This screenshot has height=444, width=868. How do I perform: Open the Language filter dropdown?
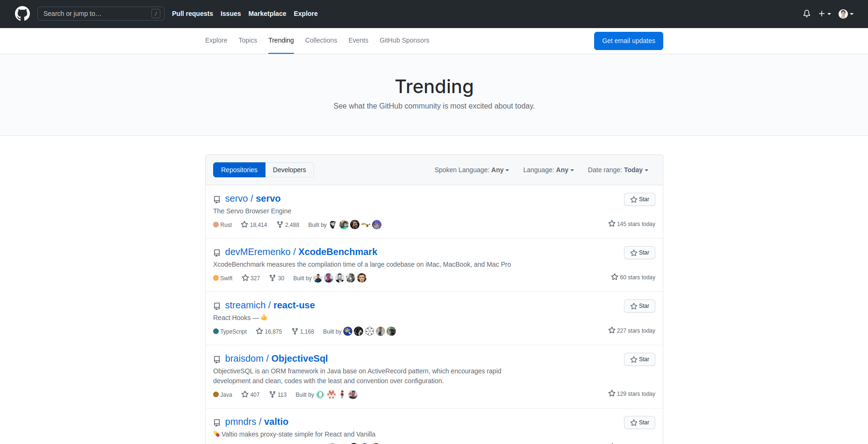548,170
